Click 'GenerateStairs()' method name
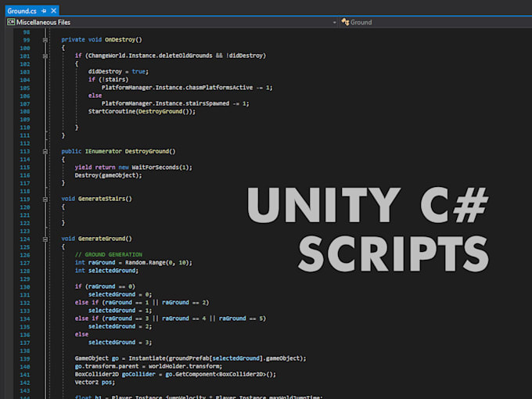 [x=105, y=199]
